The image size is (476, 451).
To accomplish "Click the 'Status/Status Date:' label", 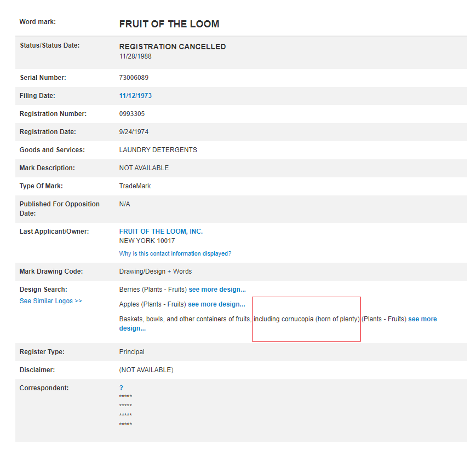I will click(50, 45).
